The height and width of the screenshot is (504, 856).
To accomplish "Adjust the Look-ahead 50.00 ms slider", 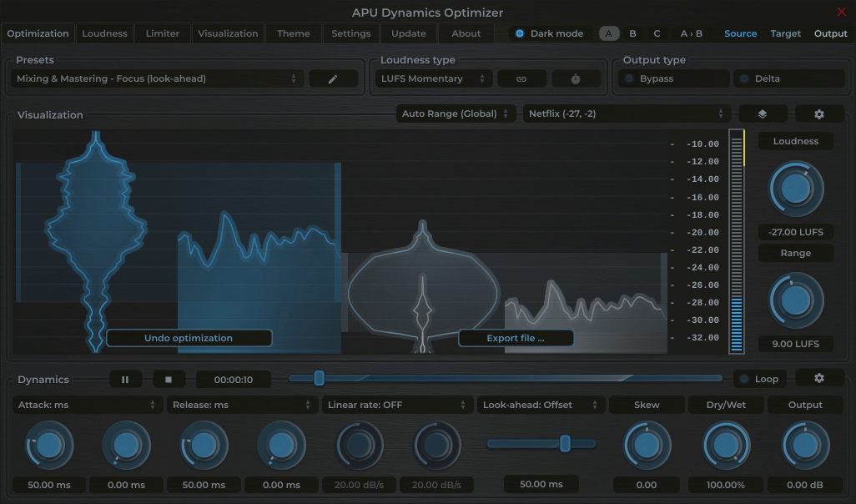I will pos(566,444).
